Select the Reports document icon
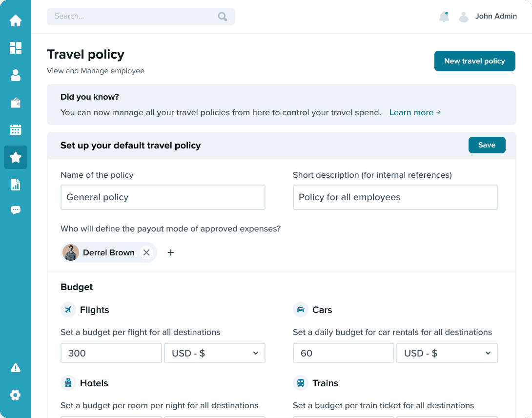The height and width of the screenshot is (418, 532). coord(16,185)
